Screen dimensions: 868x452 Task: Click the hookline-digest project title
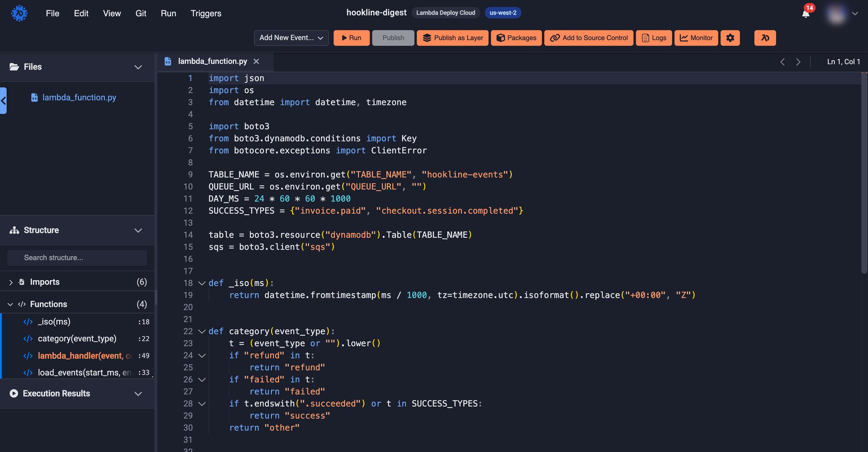coord(376,13)
